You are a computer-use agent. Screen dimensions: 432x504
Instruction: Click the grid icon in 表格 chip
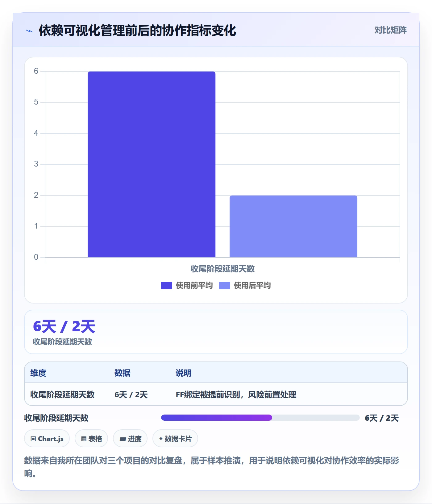point(84,439)
